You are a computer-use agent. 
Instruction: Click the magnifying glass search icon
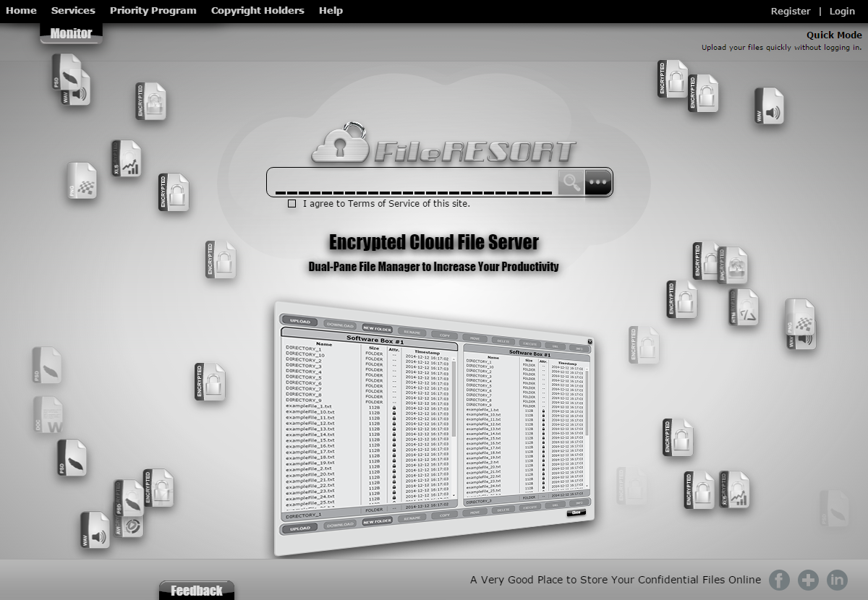click(x=571, y=182)
